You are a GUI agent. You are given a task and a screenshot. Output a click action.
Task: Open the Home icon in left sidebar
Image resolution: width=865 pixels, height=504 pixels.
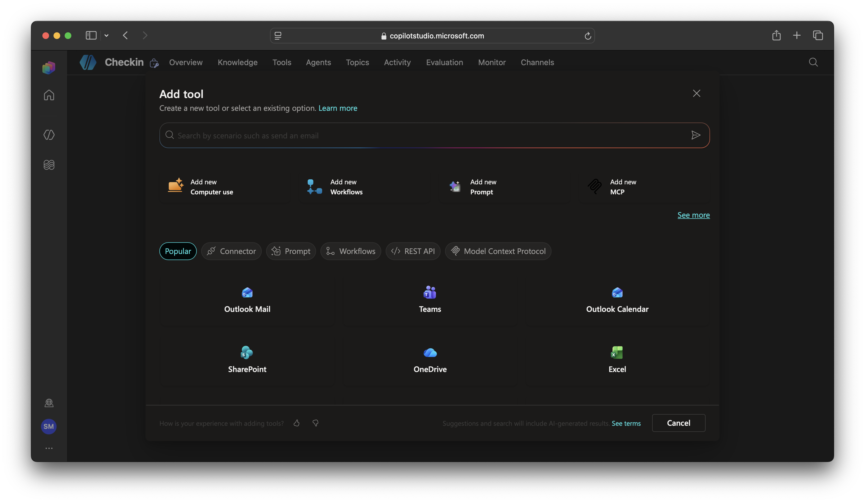[49, 95]
